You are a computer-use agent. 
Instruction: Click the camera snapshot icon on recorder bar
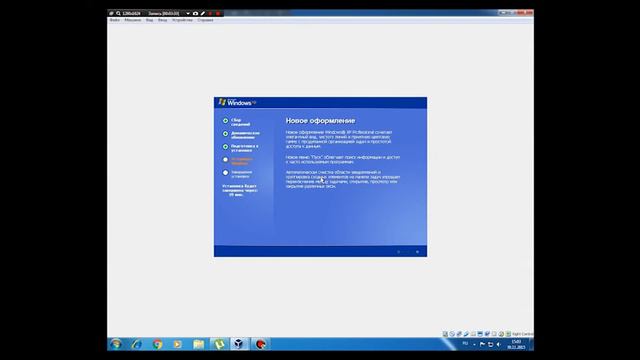click(x=195, y=13)
